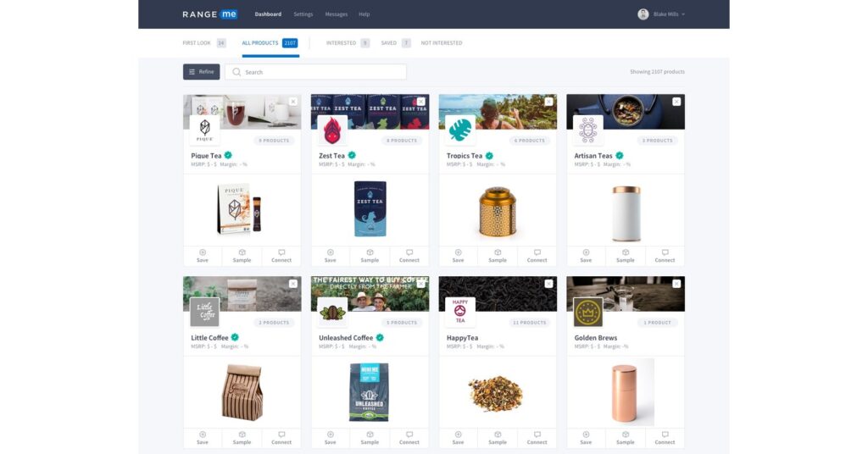Click the Pique Tea brand logo
The width and height of the screenshot is (868, 454).
click(205, 130)
